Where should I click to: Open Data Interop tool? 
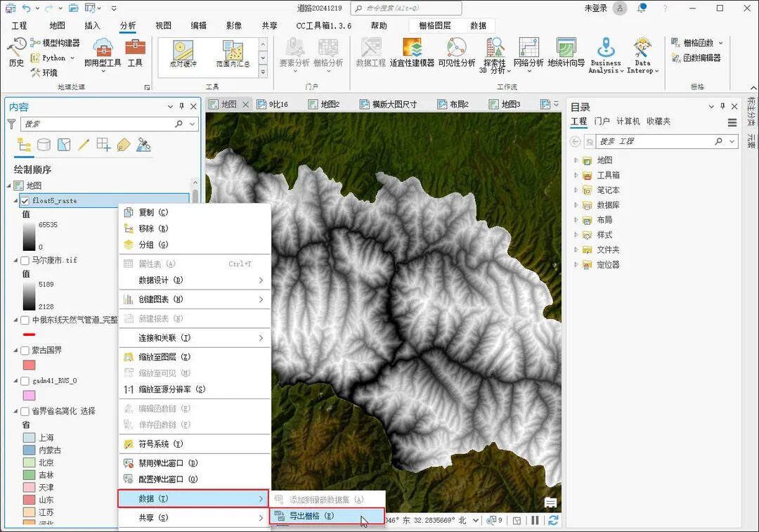[x=642, y=56]
